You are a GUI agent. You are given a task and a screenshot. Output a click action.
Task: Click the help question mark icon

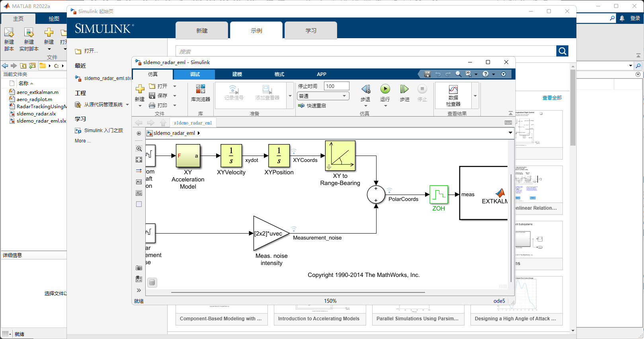coord(485,74)
